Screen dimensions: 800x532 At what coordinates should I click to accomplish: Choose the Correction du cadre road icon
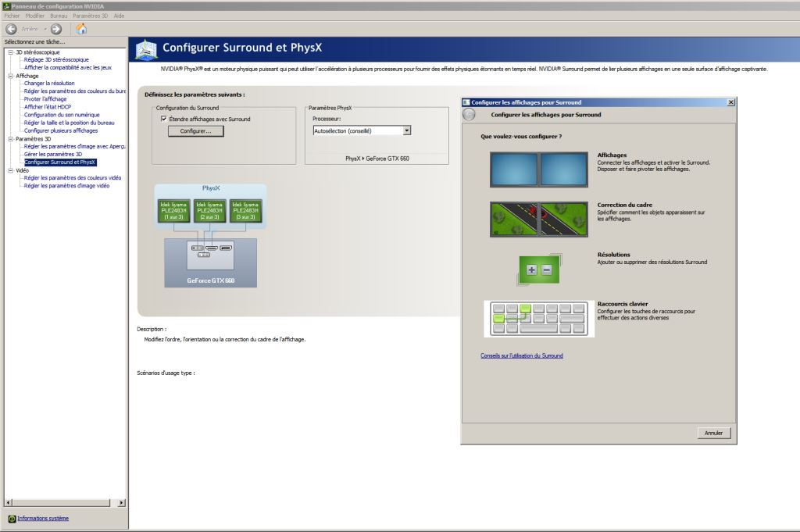[x=539, y=220]
